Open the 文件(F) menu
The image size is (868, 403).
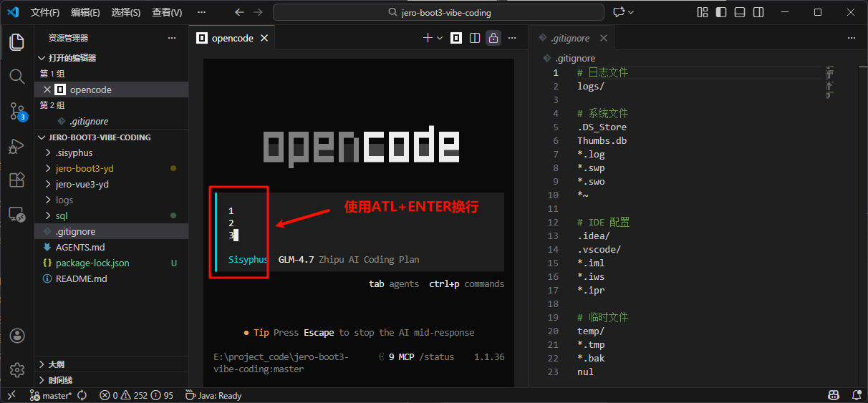click(45, 12)
